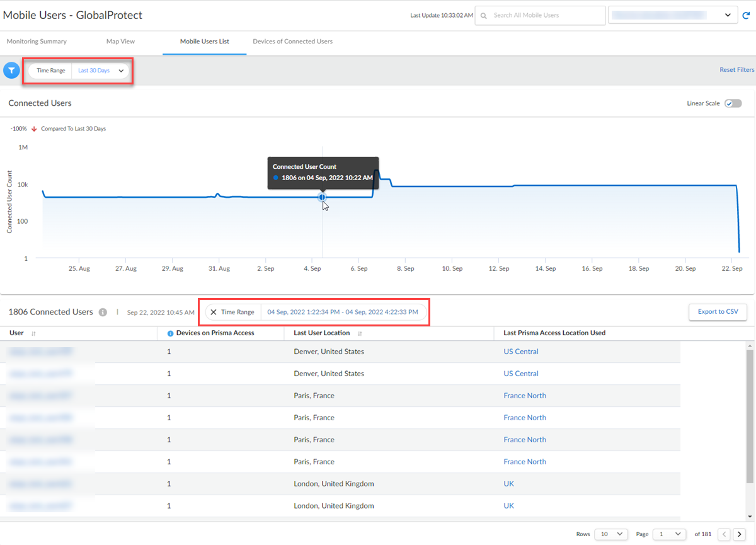The width and height of the screenshot is (756, 545).
Task: Open the tenant selector dropdown at top
Action: pyautogui.click(x=673, y=15)
